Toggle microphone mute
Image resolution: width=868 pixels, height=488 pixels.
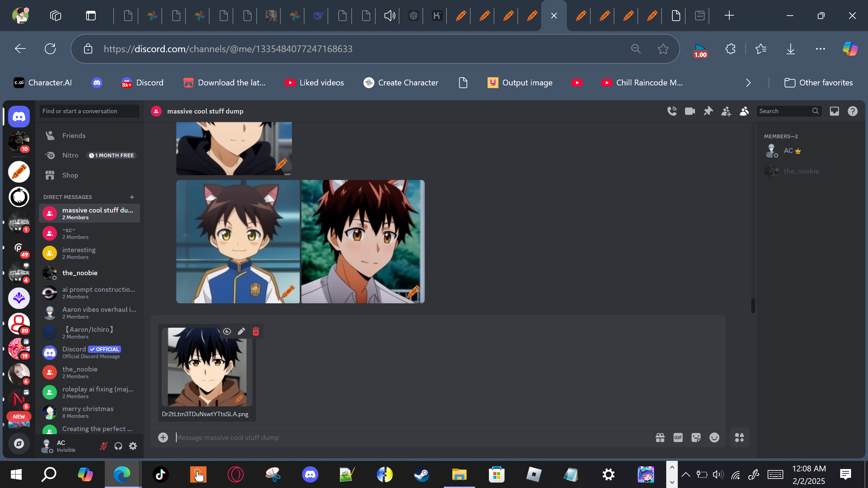coord(103,446)
